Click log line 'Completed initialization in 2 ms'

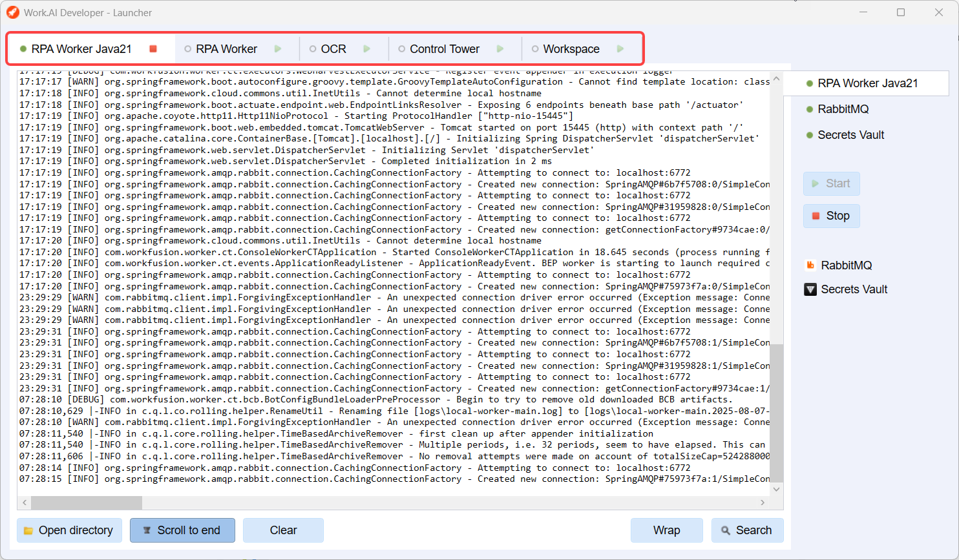click(286, 161)
